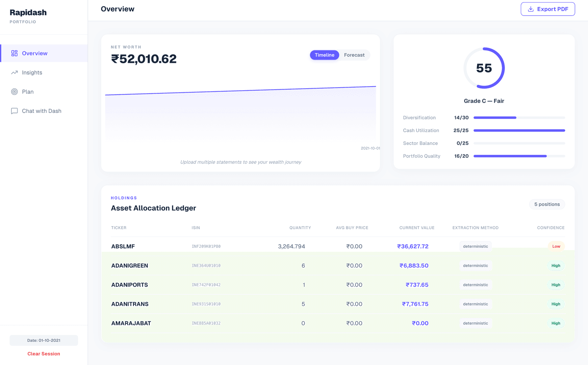This screenshot has height=365, width=588.
Task: Click the CONFIDENCE column header
Action: pos(551,228)
